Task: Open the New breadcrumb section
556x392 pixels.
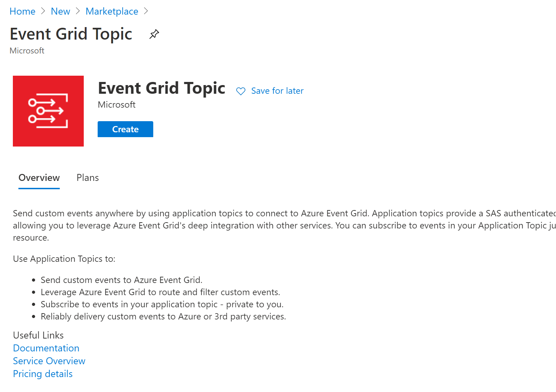Action: click(60, 11)
